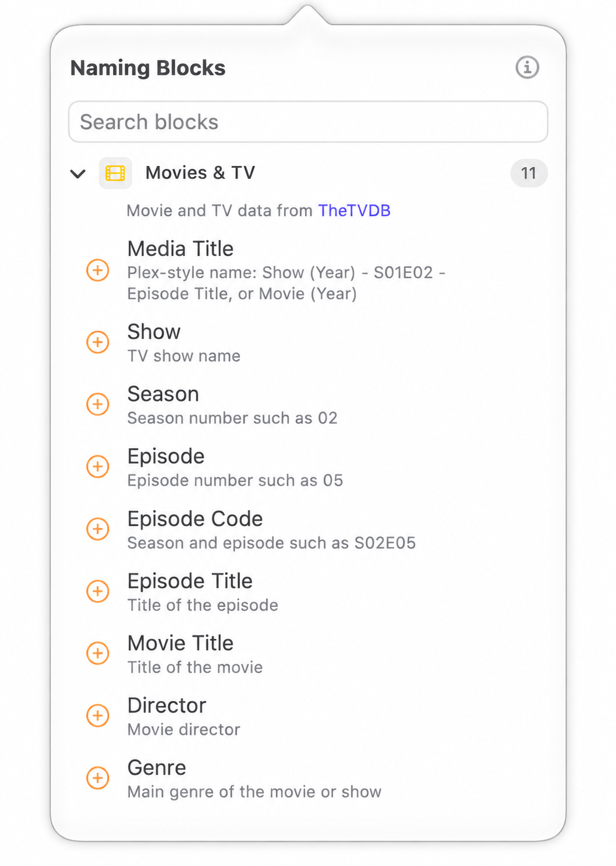The height and width of the screenshot is (866, 616).
Task: Add the Media Title block
Action: pyautogui.click(x=98, y=270)
